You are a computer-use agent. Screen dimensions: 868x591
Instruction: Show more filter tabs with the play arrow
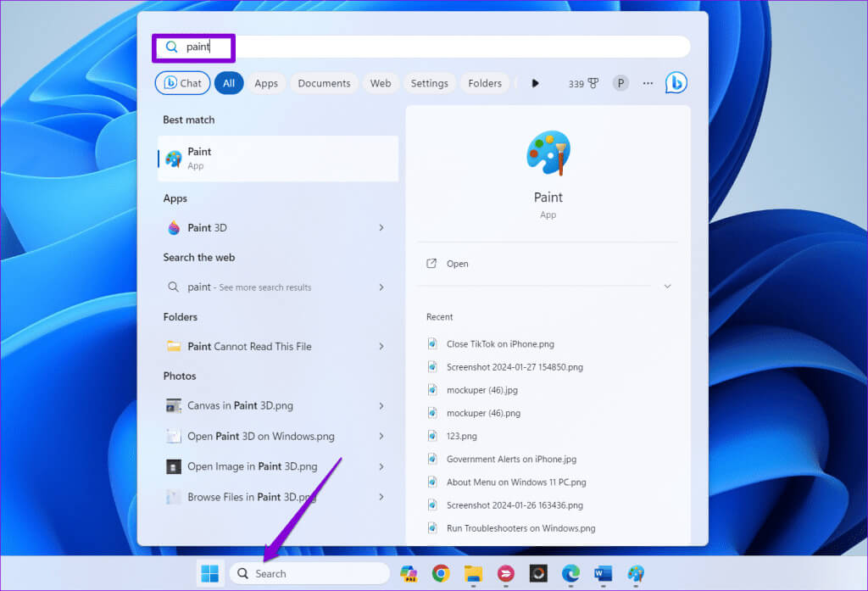tap(535, 83)
